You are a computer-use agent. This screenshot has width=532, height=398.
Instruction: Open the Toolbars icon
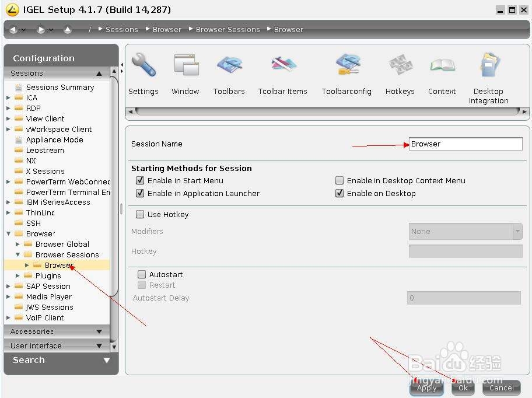(229, 65)
